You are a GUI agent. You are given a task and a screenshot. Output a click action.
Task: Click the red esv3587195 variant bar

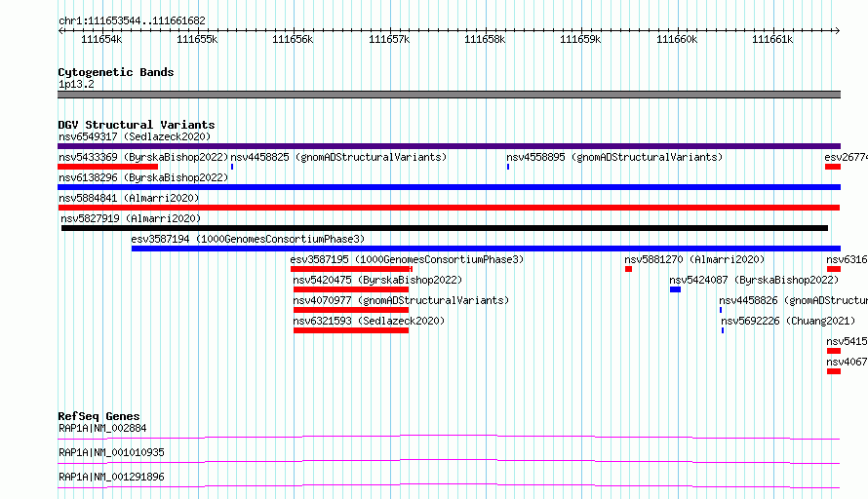pos(351,269)
